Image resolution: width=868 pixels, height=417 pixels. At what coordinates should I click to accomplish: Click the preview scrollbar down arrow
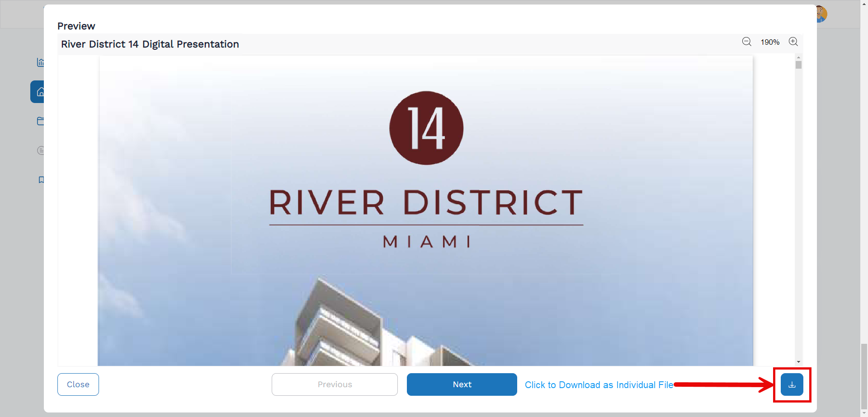[799, 362]
